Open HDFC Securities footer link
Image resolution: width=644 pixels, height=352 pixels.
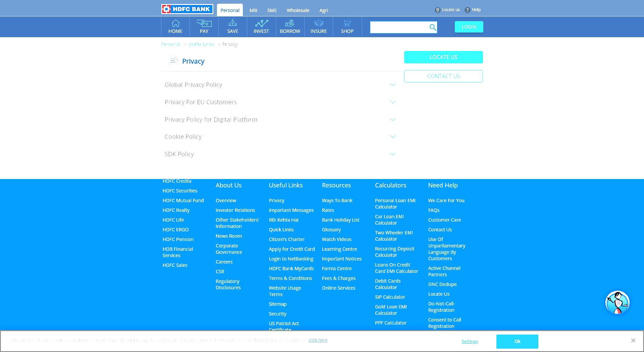(180, 191)
